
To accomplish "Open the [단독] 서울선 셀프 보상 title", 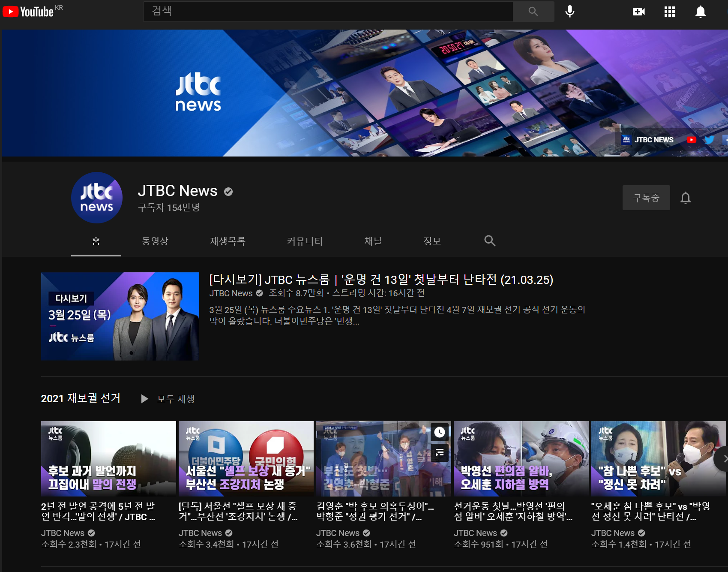I will tap(238, 512).
